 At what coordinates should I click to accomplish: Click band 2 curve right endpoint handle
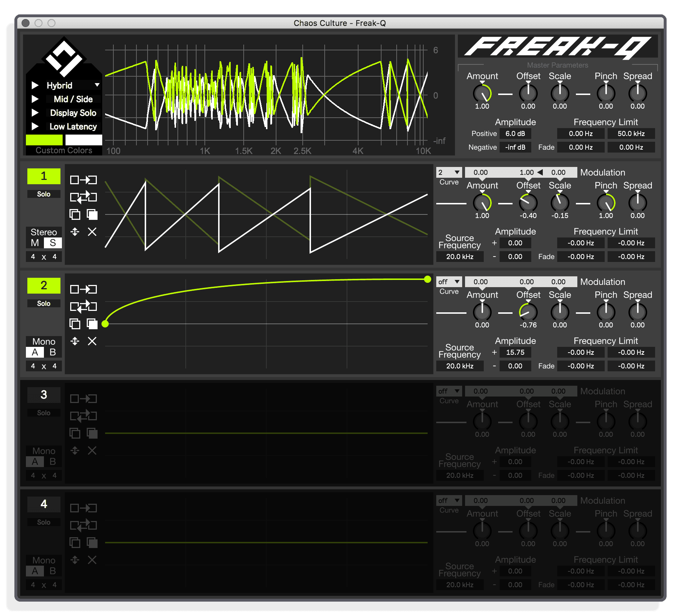[428, 279]
